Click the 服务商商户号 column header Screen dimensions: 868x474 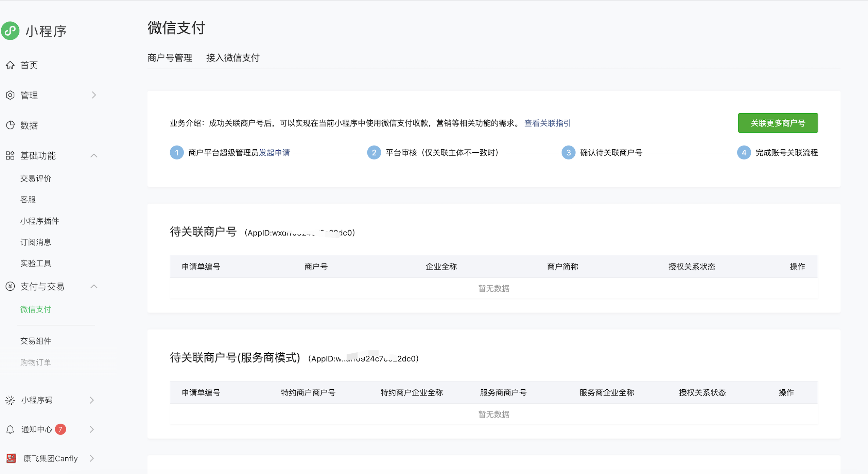pyautogui.click(x=503, y=392)
